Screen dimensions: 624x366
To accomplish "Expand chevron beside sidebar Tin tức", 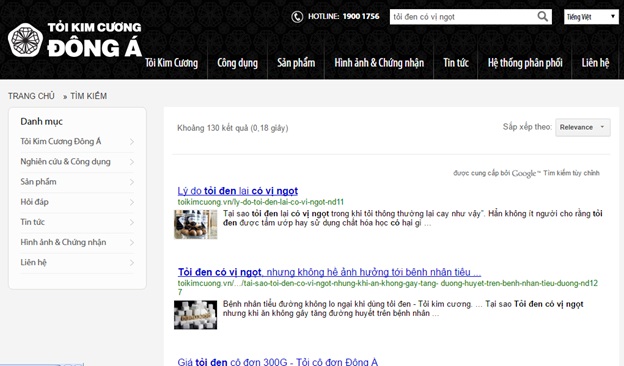I will click(x=132, y=222).
